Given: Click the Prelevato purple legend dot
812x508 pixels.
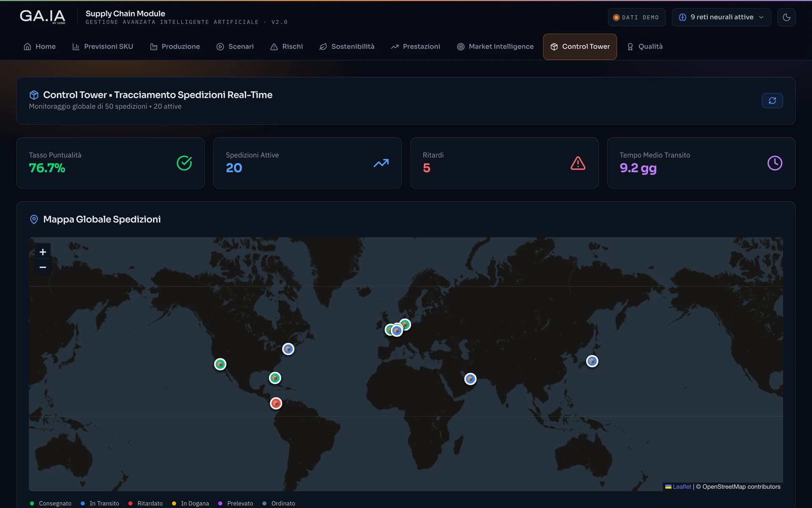Looking at the screenshot, I should click(220, 503).
